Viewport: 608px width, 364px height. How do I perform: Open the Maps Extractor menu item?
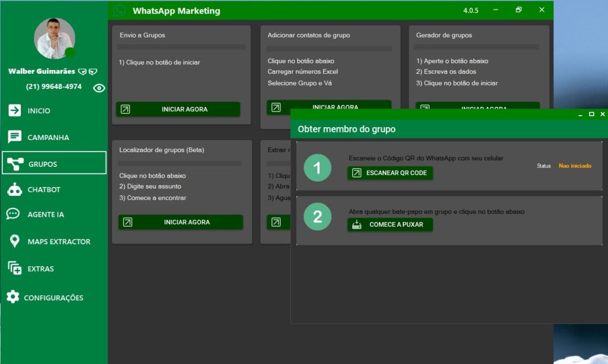[58, 242]
